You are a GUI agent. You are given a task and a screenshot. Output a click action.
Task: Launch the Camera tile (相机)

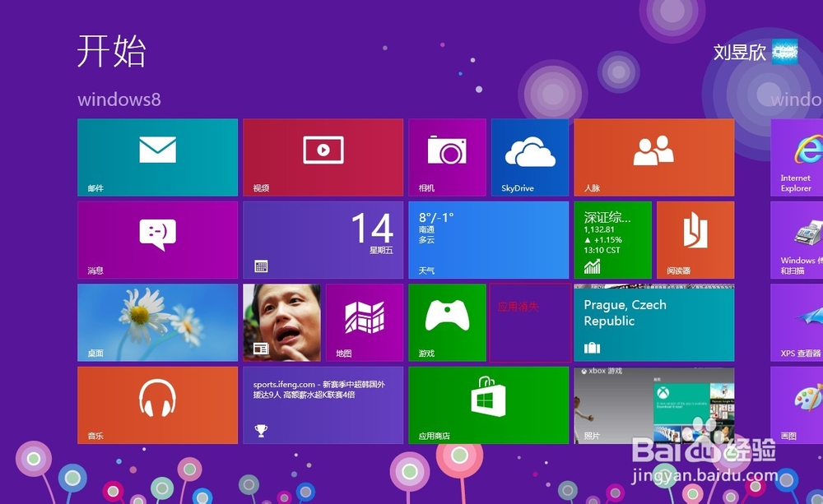click(447, 157)
